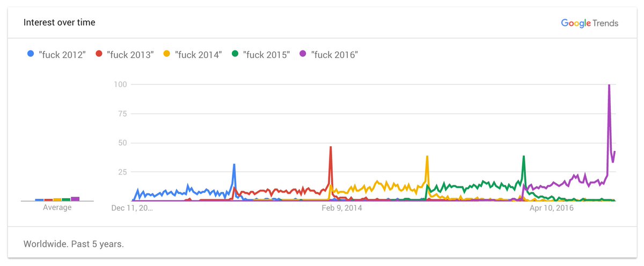644x266 pixels.
Task: Click the blue "fuck 2012" legend dot
Action: pos(31,54)
